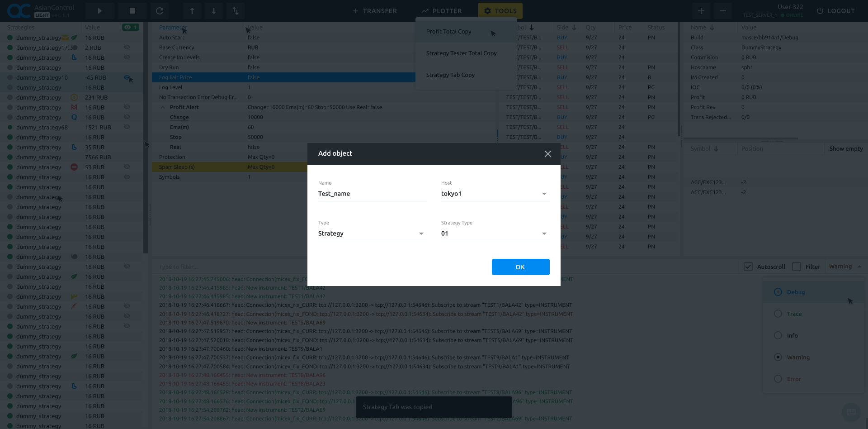This screenshot has height=429, width=868.
Task: Click the Name field containing Test_name
Action: [x=372, y=193]
